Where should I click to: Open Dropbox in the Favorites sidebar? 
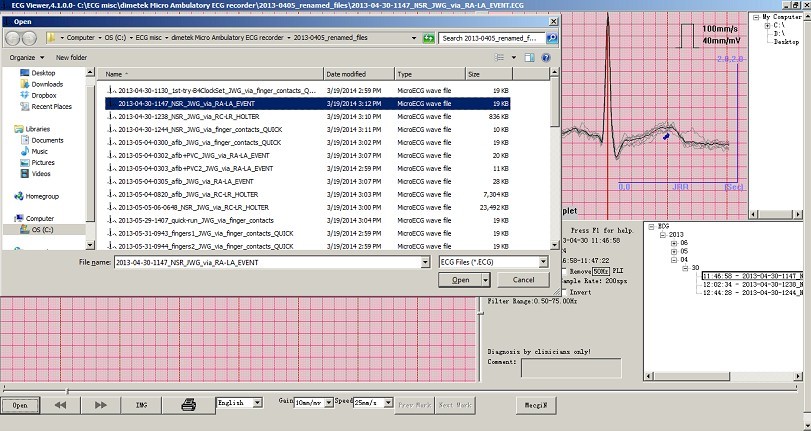click(45, 95)
